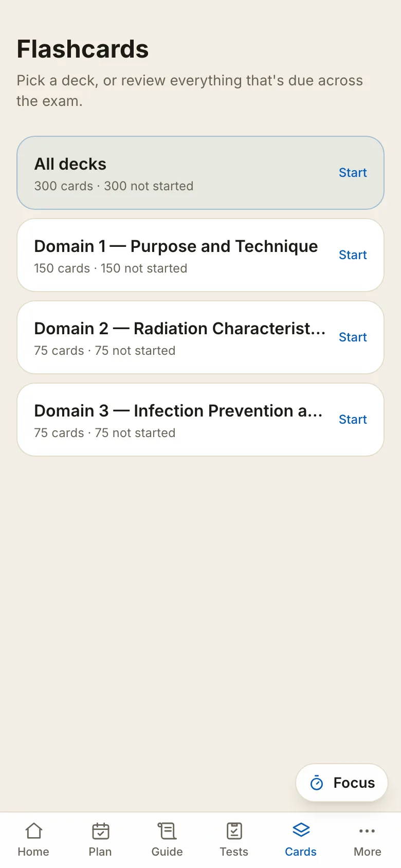Switch to the Tests tab label
This screenshot has width=401, height=868.
click(x=234, y=852)
